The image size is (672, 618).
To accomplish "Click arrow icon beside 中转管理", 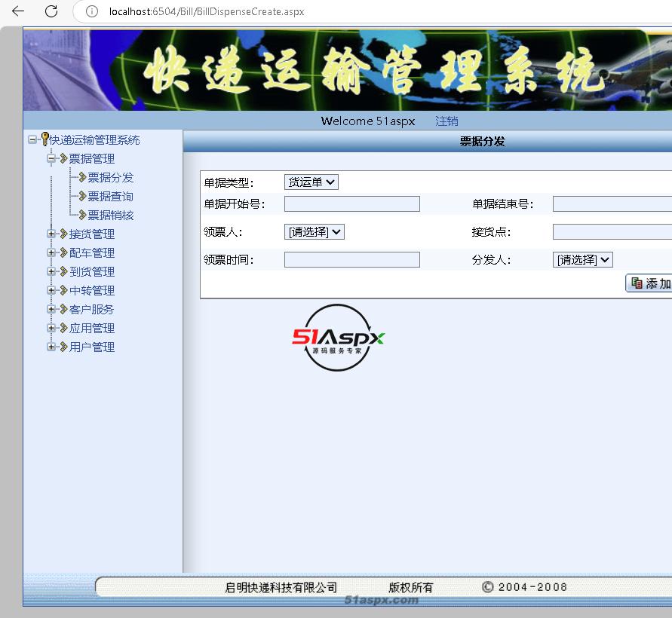I will (64, 290).
